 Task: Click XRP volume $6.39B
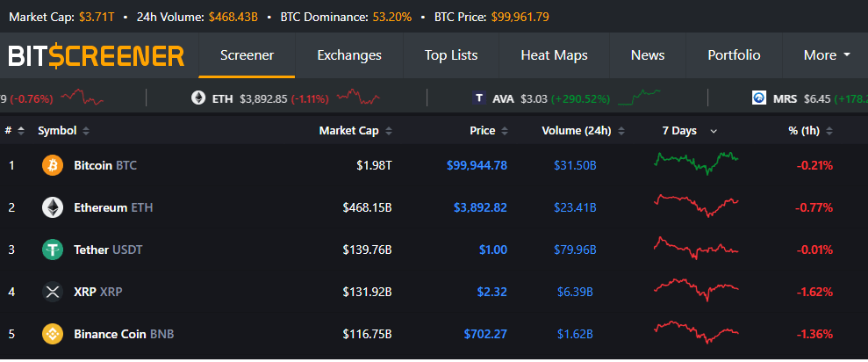[x=575, y=292]
